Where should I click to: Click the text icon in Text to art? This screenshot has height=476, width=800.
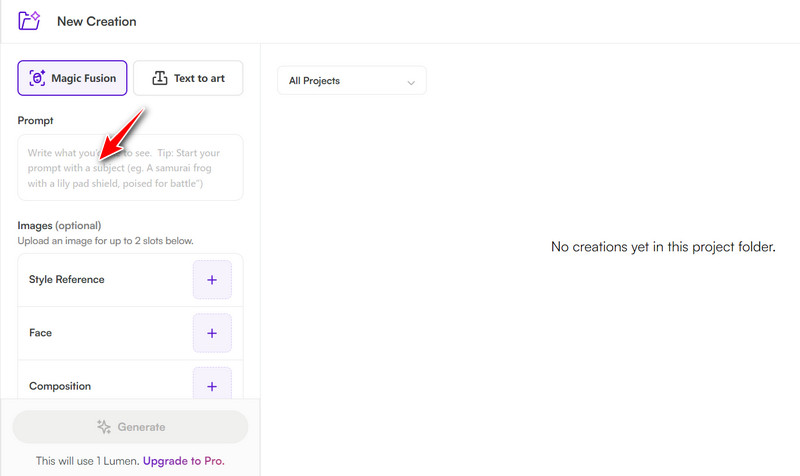tap(158, 78)
